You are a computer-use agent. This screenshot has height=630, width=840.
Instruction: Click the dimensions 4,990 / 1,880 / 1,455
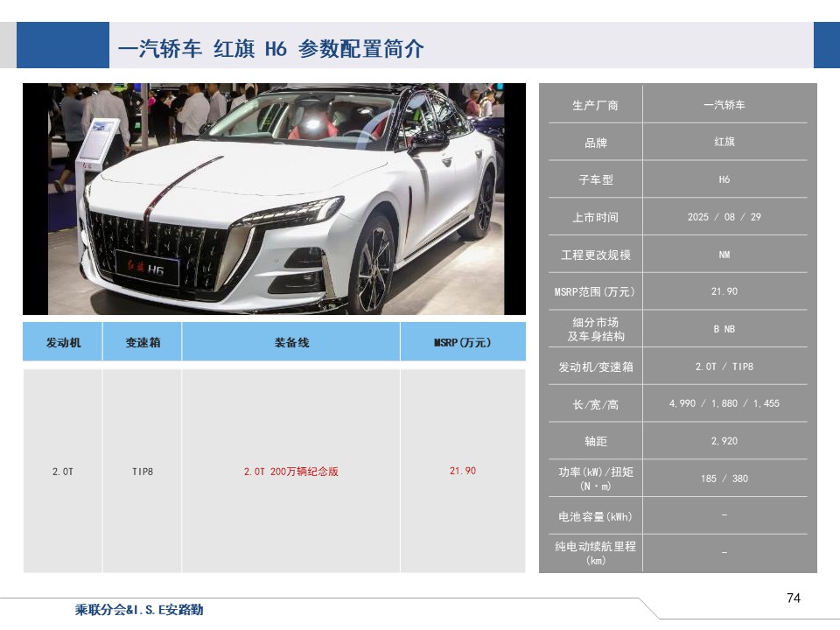point(724,403)
